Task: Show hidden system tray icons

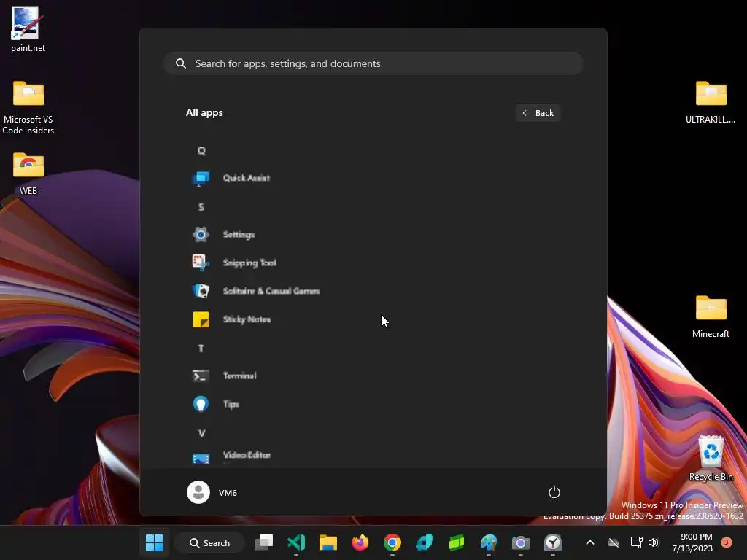Action: 589,542
